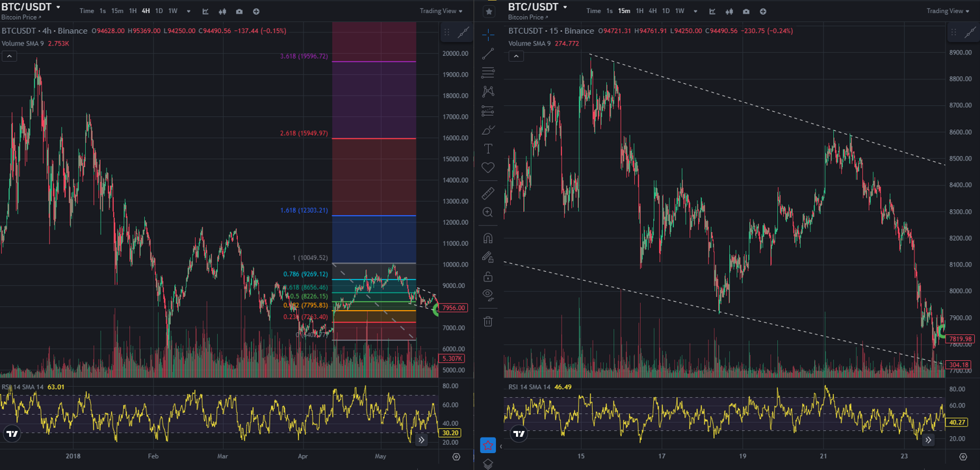Screen dimensions: 980x470
Task: Select 1s interval in left chart
Action: click(102, 11)
